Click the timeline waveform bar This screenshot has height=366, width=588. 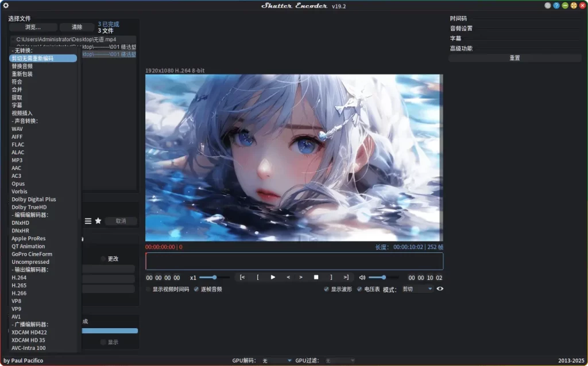coord(295,261)
